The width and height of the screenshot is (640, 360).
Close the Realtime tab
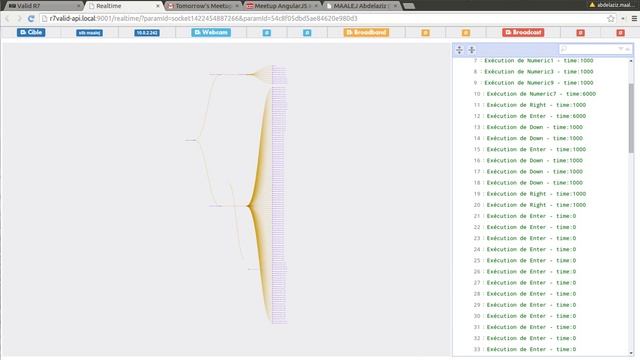tap(158, 6)
